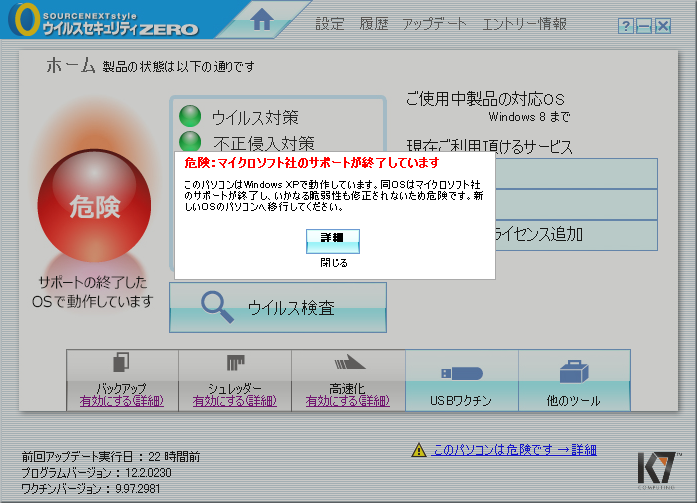The height and width of the screenshot is (503, 697).
Task: Click the バックアップ documents icon
Action: (x=121, y=362)
